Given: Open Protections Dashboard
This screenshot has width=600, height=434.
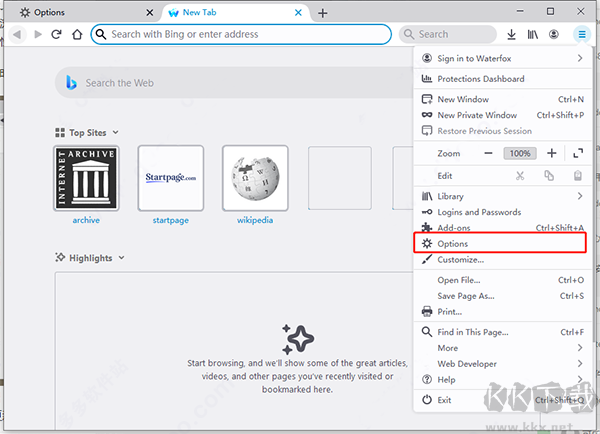Looking at the screenshot, I should pyautogui.click(x=502, y=79).
